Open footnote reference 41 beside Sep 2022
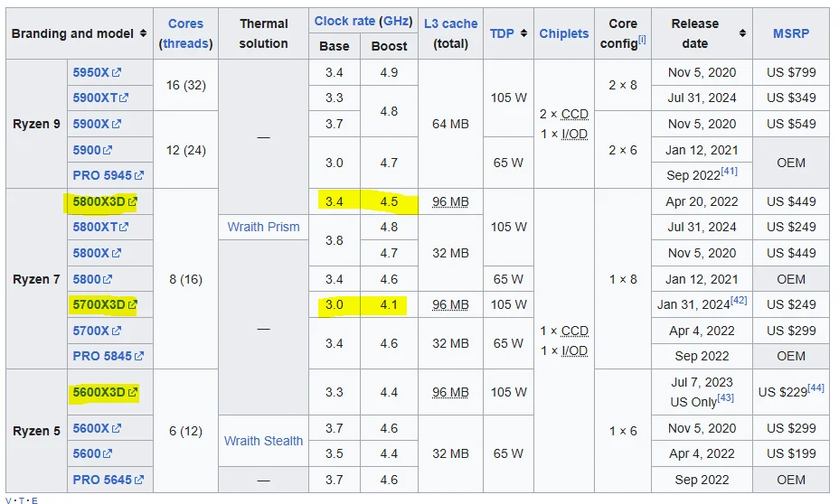839x504 pixels. click(730, 171)
